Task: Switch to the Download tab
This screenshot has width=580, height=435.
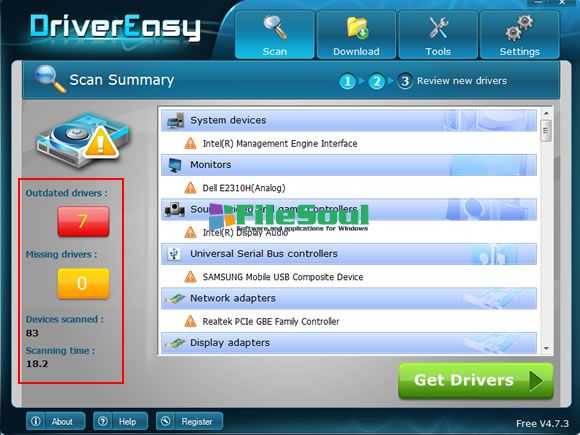Action: coord(356,35)
